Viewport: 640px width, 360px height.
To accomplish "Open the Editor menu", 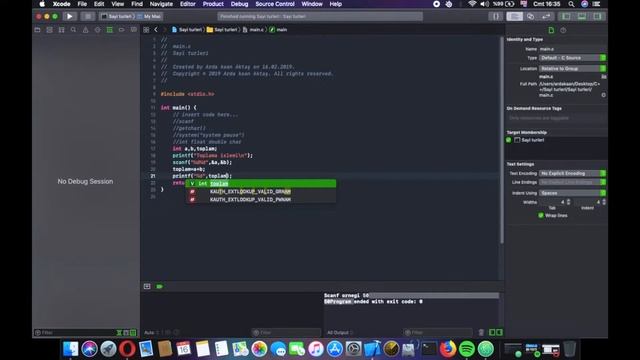I will click(188, 4).
